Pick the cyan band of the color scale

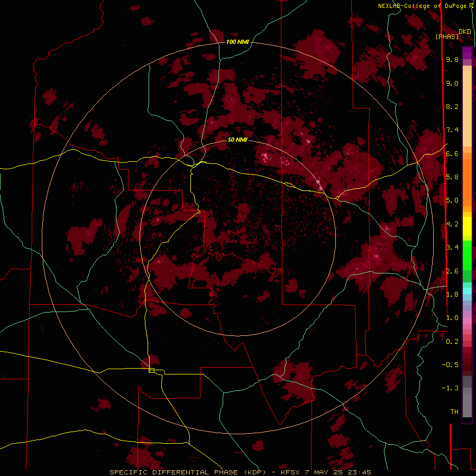[467, 291]
